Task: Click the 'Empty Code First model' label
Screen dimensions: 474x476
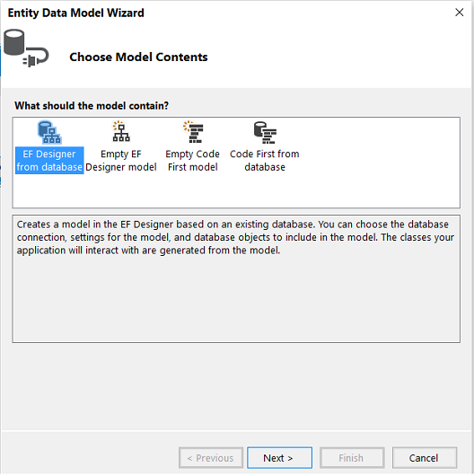Action: [193, 160]
